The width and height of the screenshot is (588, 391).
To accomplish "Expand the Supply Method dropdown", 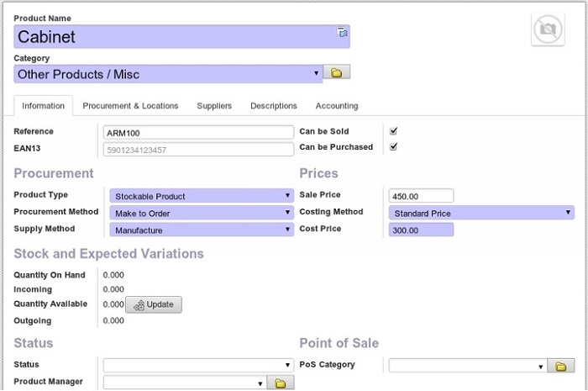I will (x=202, y=230).
